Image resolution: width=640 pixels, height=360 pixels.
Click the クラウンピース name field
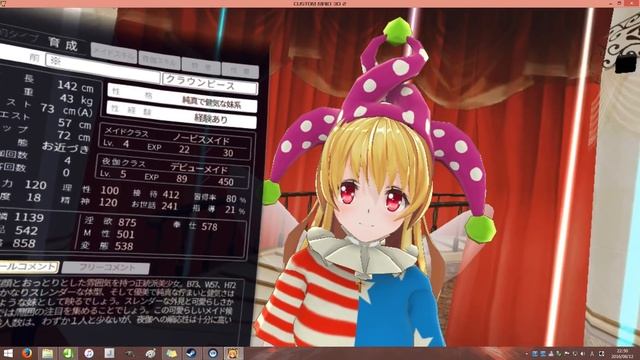click(210, 83)
